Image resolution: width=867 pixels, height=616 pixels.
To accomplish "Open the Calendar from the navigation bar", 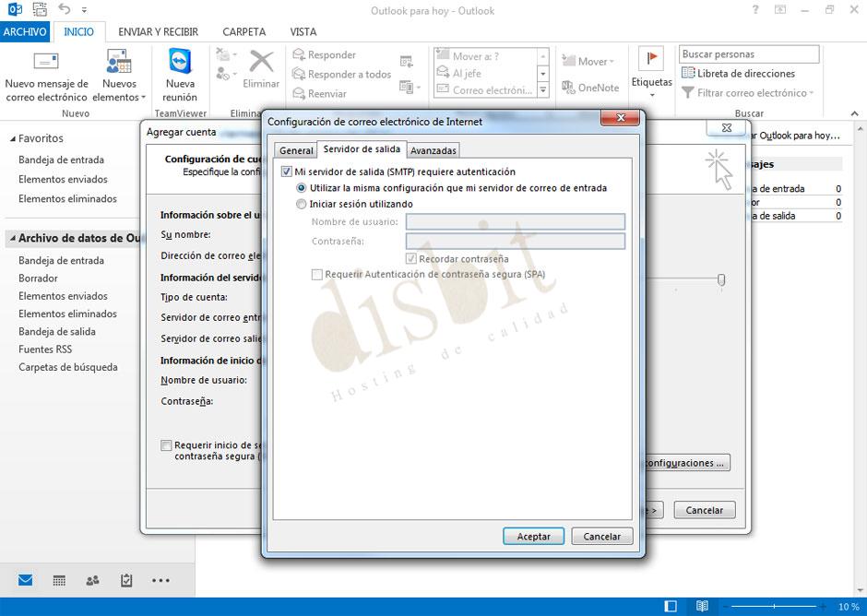I will click(x=58, y=580).
